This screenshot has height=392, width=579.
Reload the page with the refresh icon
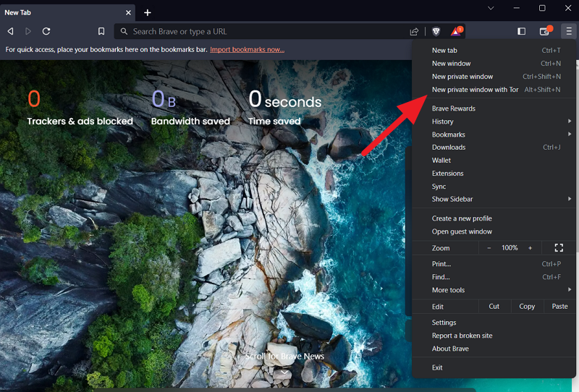tap(46, 31)
